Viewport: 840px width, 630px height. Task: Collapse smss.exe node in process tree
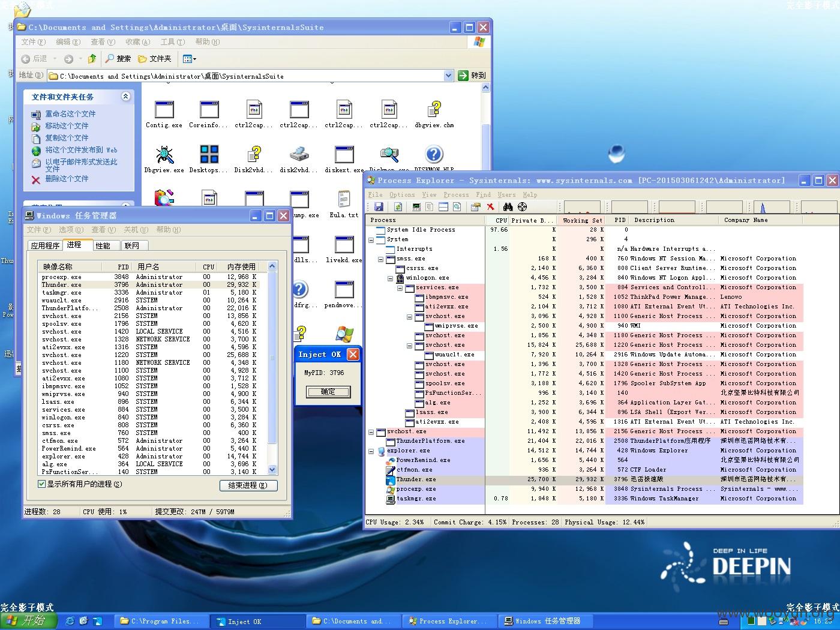point(380,259)
